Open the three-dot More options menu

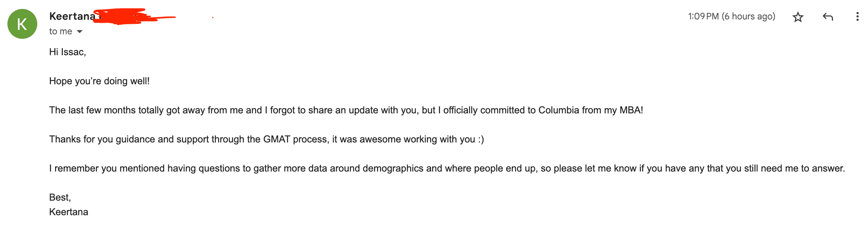click(x=857, y=17)
